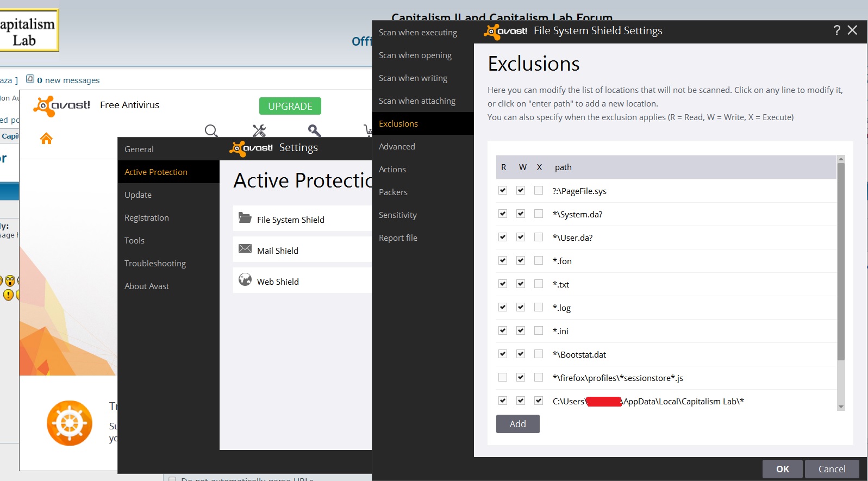Click the Web Shield globe icon
Image resolution: width=868 pixels, height=481 pixels.
pos(245,280)
